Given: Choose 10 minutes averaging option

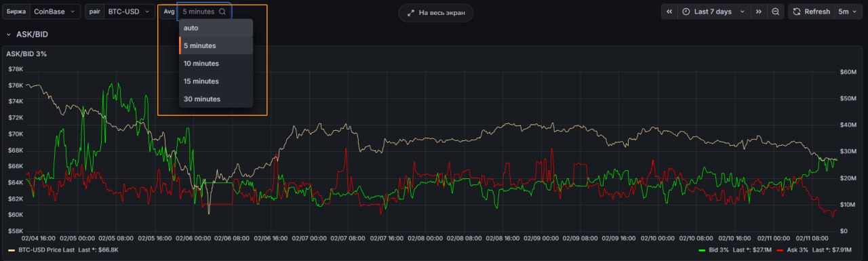Looking at the screenshot, I should (x=216, y=63).
